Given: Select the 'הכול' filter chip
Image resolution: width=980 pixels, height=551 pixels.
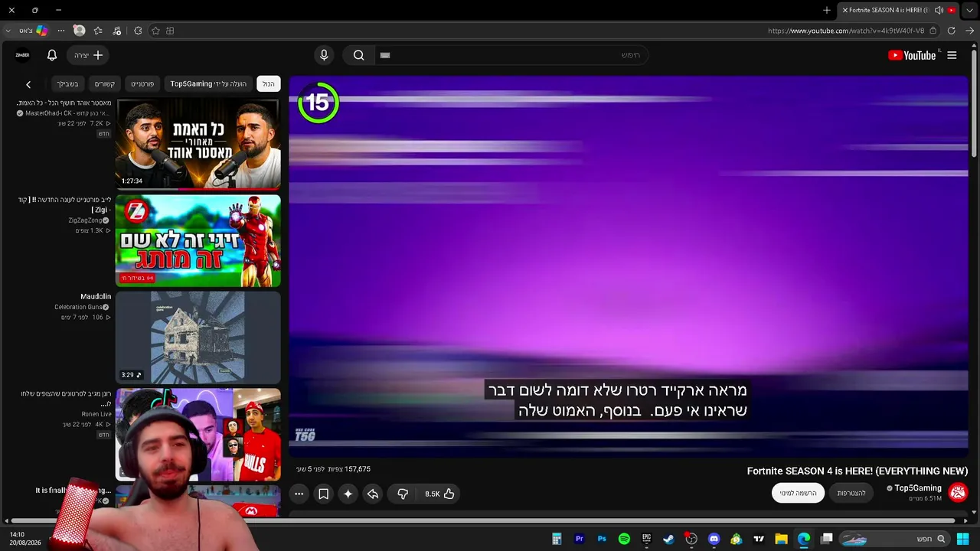Looking at the screenshot, I should pos(268,83).
